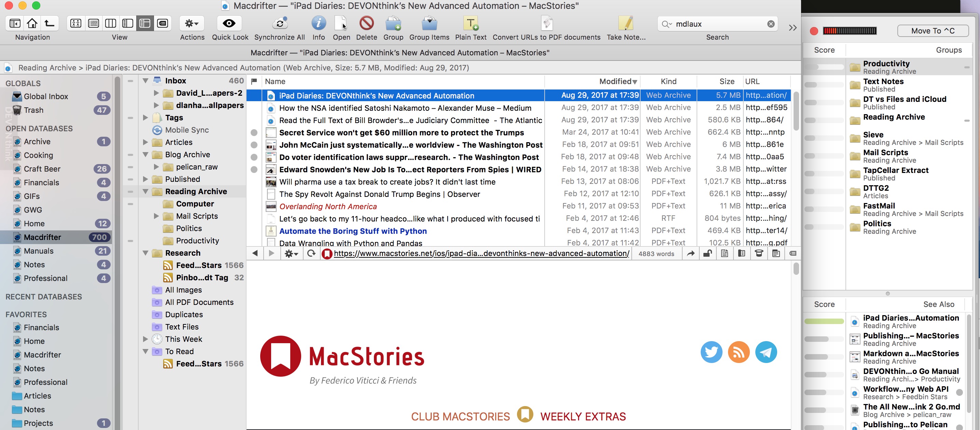Open MacStories Telegram icon

point(766,352)
